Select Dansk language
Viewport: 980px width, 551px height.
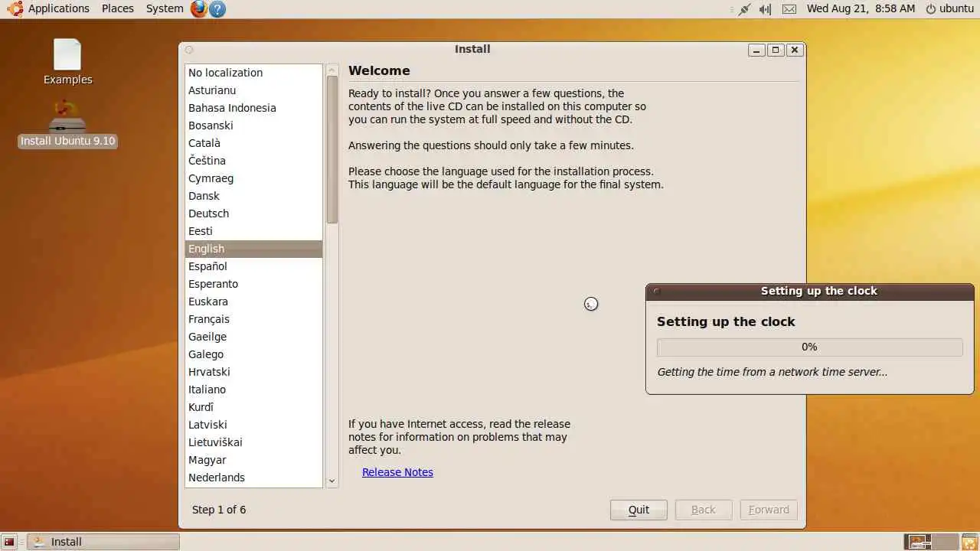[253, 196]
